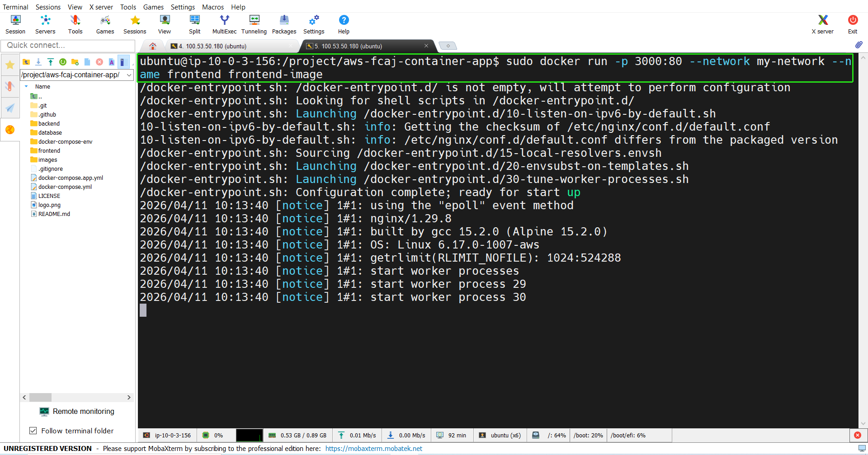Select the backend folder
The image size is (868, 455).
45,123
